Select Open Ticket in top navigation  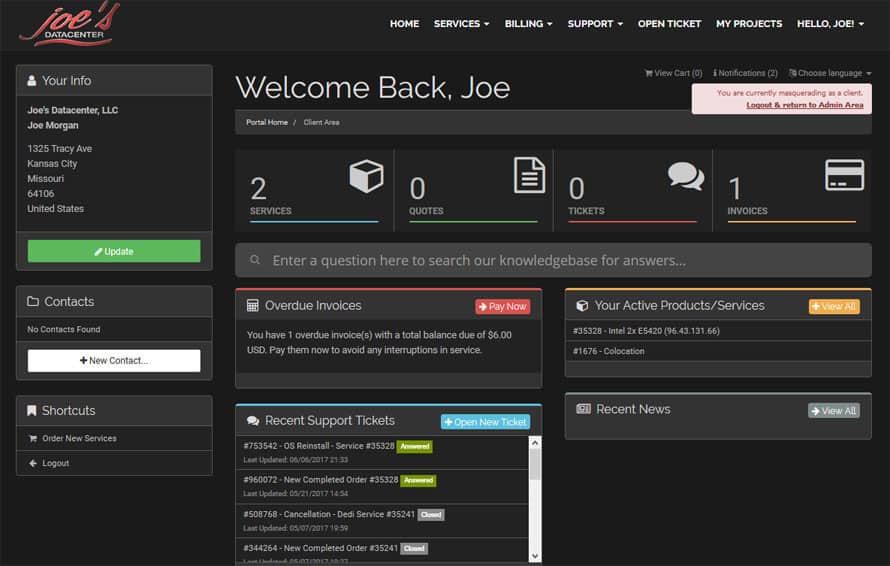669,24
